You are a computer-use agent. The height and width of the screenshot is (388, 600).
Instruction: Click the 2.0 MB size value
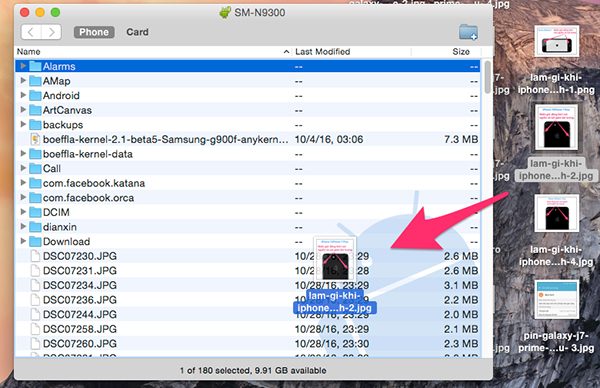[461, 314]
